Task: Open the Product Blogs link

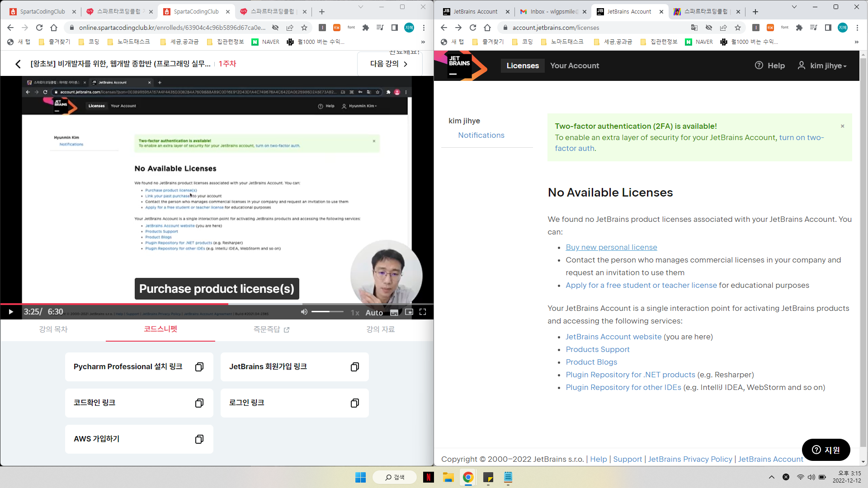Action: point(591,362)
